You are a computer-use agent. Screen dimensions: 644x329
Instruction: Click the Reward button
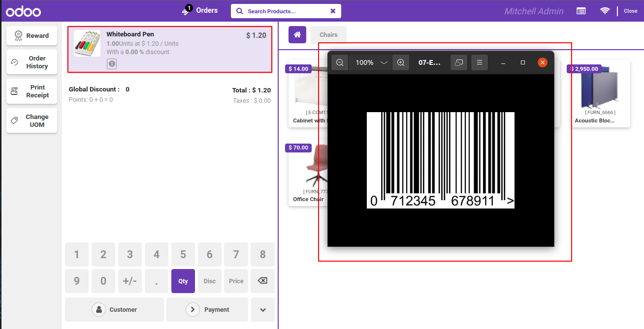[32, 35]
